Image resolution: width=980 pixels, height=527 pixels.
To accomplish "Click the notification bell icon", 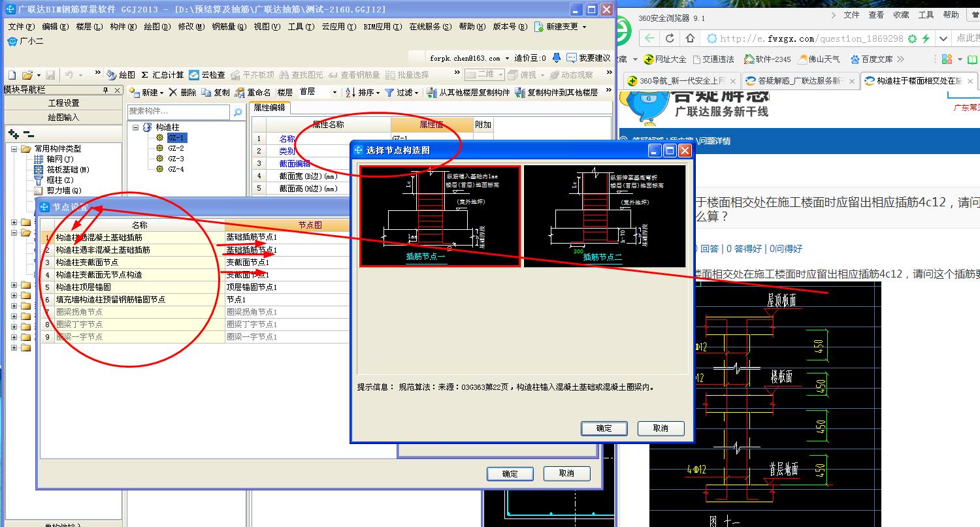I will click(556, 58).
